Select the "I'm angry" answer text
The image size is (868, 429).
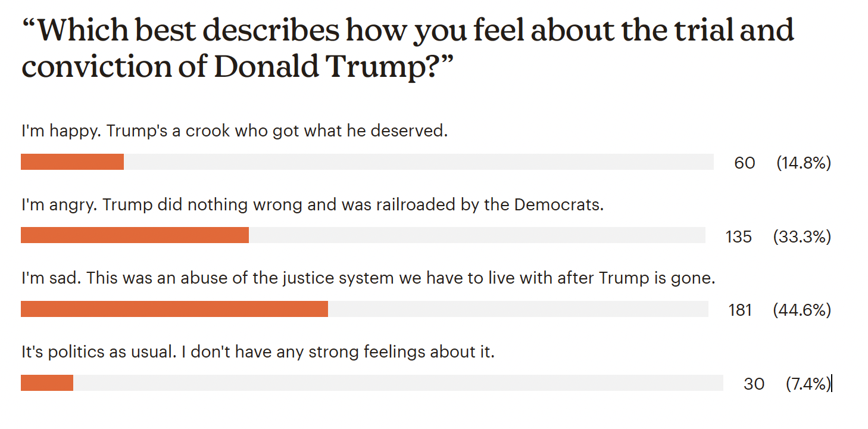coord(313,204)
